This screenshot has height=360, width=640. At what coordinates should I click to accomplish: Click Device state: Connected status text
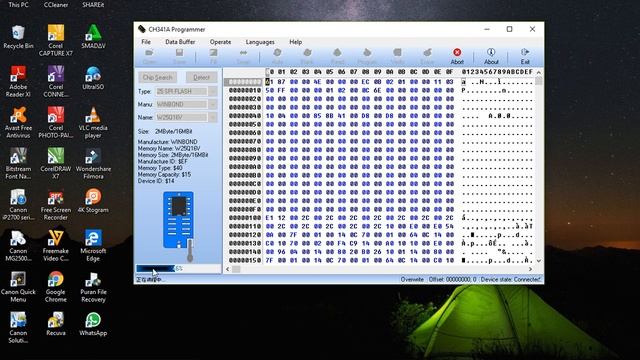(511, 280)
